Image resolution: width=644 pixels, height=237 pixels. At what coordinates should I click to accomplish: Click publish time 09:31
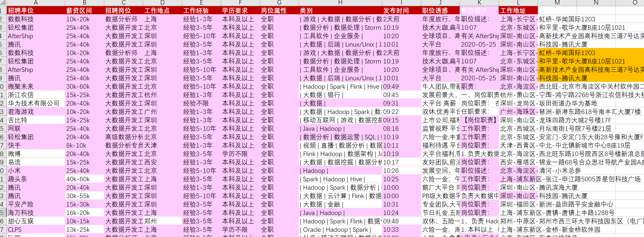point(401,103)
